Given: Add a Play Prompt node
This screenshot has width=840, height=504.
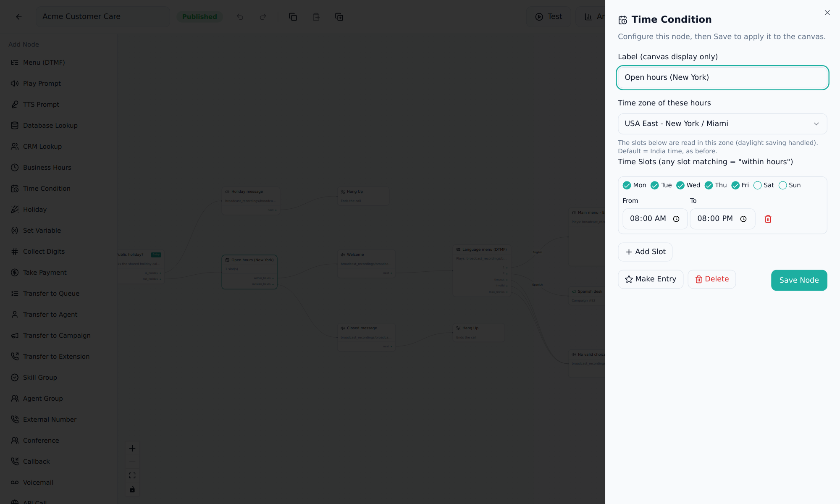Looking at the screenshot, I should point(59,84).
